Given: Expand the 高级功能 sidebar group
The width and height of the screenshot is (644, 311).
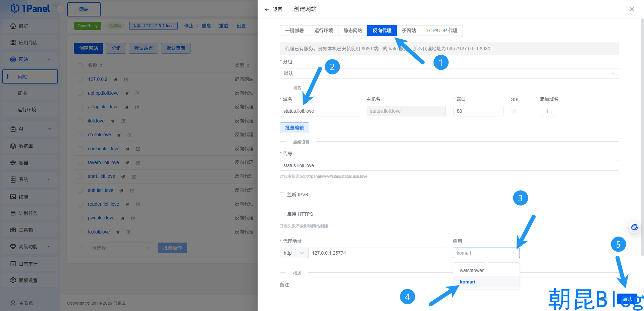Looking at the screenshot, I should click(x=49, y=247).
